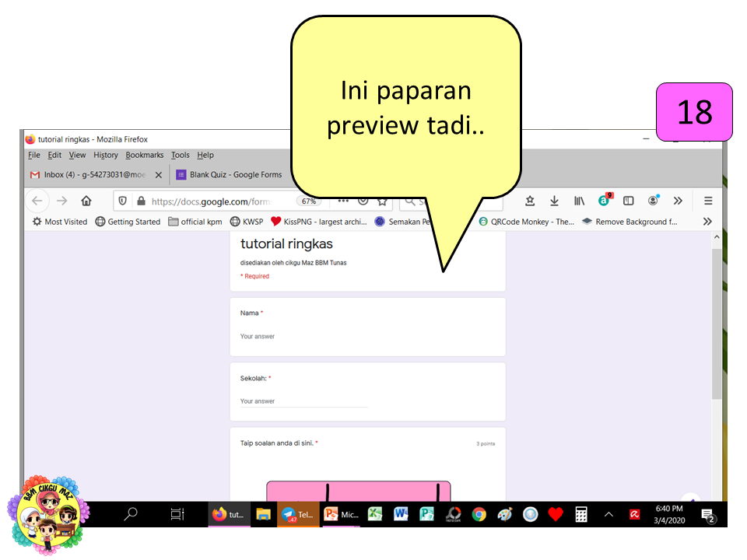Click the URL address field

(x=211, y=201)
